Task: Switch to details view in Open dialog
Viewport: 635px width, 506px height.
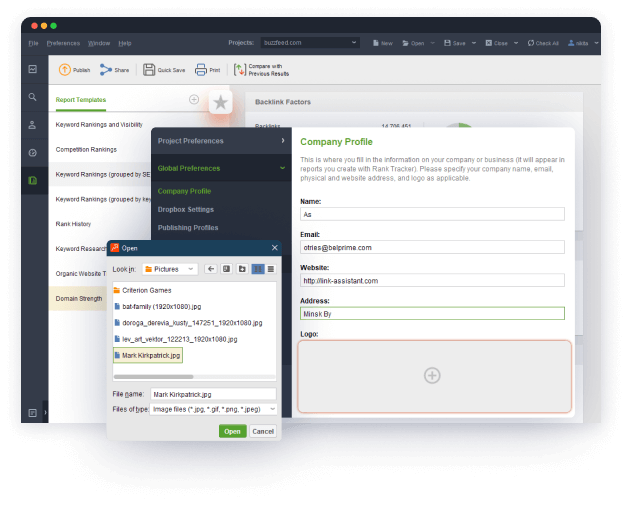Action: (271, 269)
